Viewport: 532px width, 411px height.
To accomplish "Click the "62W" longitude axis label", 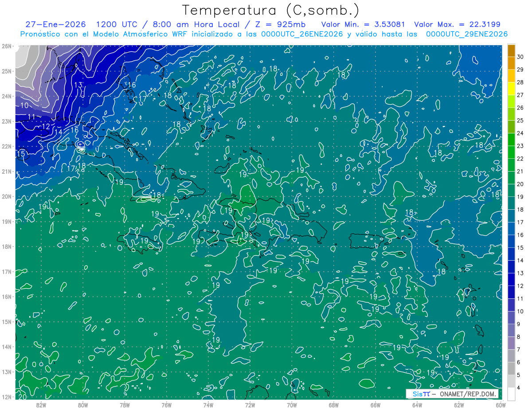I will (459, 404).
